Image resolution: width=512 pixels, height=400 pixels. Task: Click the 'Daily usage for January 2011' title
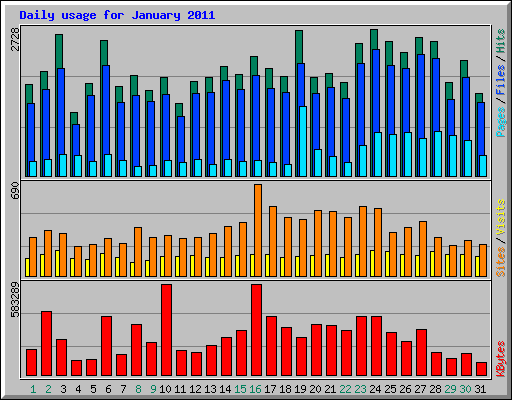pyautogui.click(x=117, y=15)
